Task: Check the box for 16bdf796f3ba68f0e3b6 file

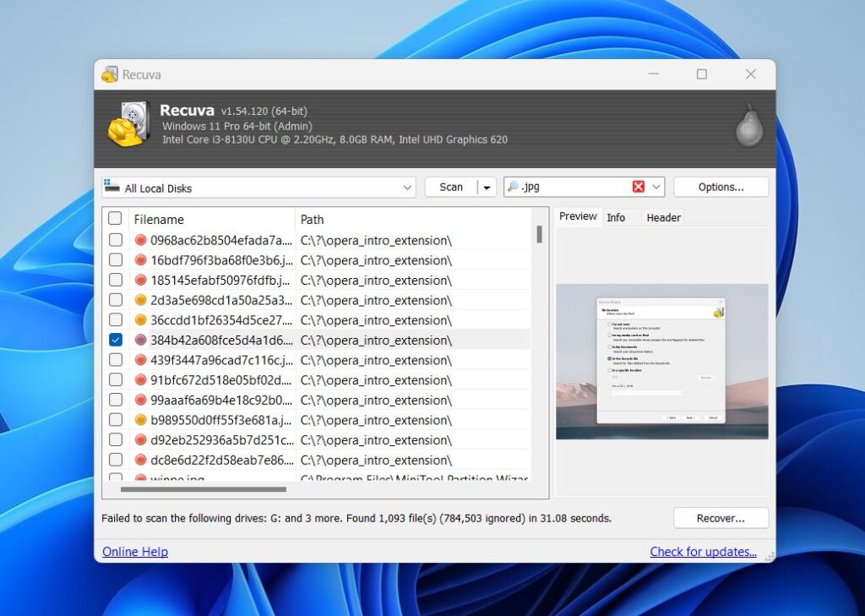Action: click(x=116, y=260)
